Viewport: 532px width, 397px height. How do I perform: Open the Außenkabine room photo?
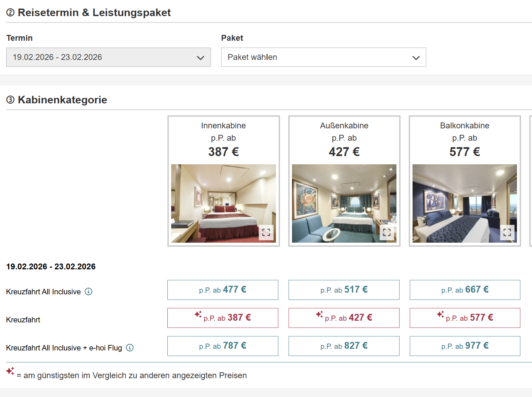pyautogui.click(x=344, y=203)
